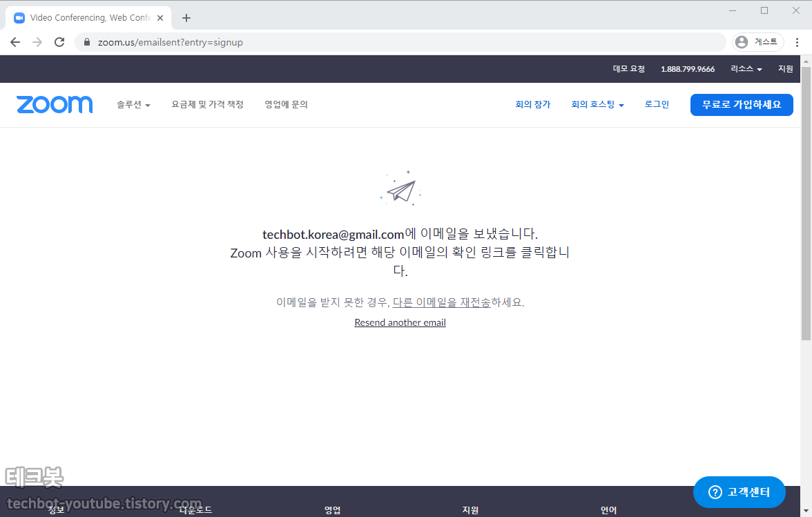Click the 로그인 link
This screenshot has height=517, width=812.
[x=657, y=104]
